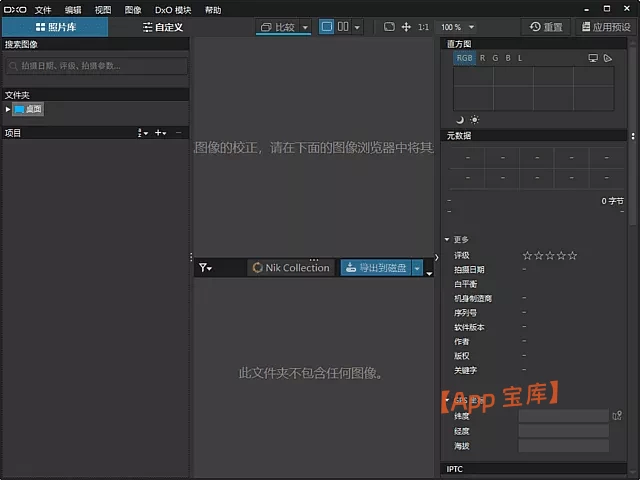Select the move/pan tool icon
The height and width of the screenshot is (480, 640).
click(x=406, y=27)
